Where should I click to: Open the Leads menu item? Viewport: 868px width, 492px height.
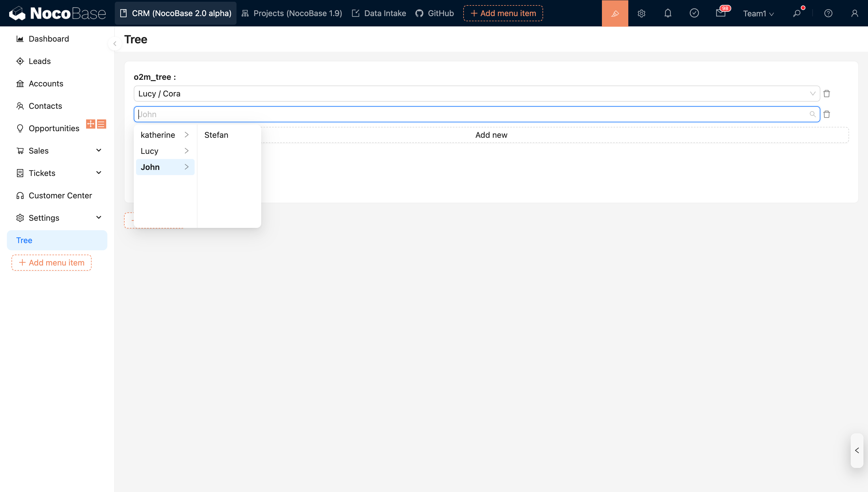[40, 61]
